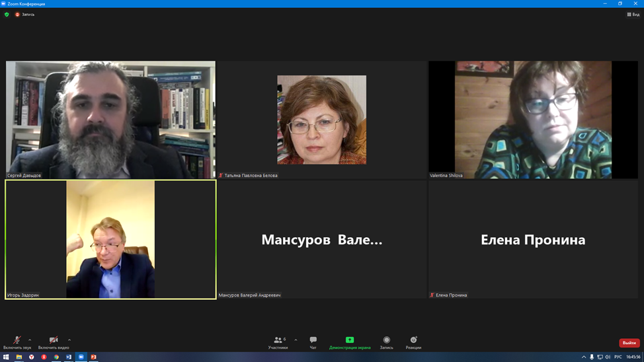The width and height of the screenshot is (644, 362).
Task: Click the green encryption shield icon
Action: point(7,15)
